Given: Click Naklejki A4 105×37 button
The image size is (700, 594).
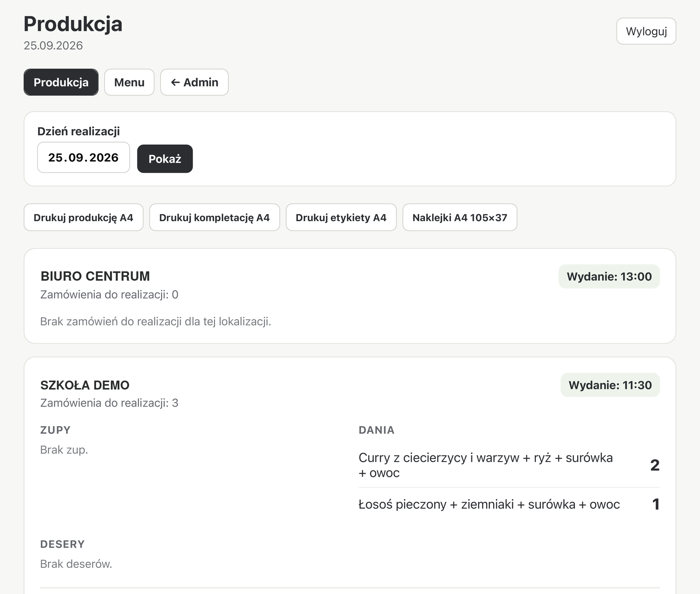Looking at the screenshot, I should coord(460,217).
